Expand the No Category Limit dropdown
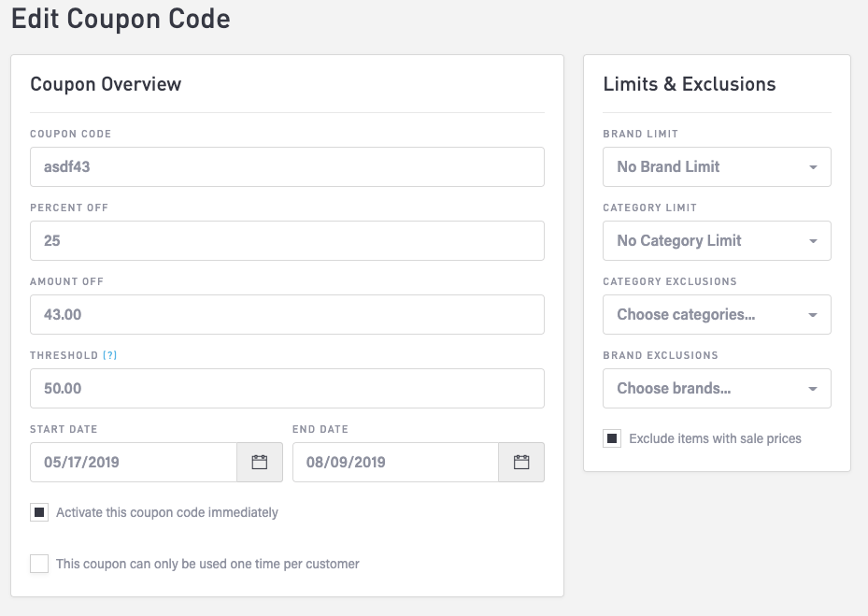 tap(701, 241)
